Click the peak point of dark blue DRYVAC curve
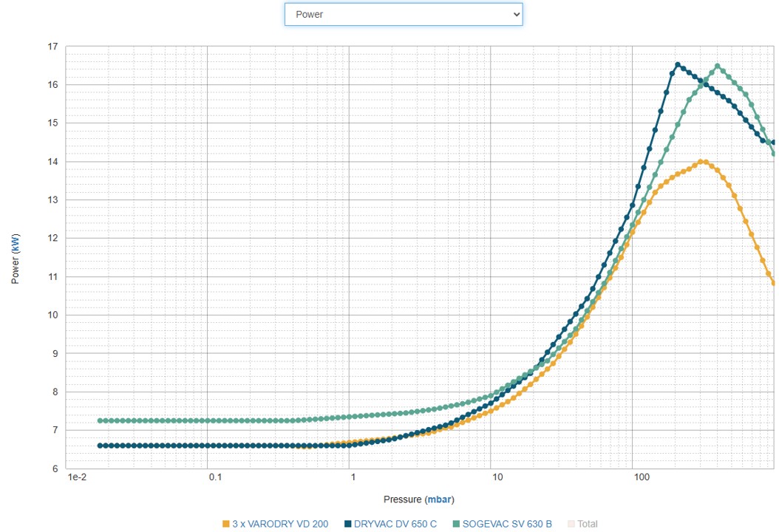 (x=678, y=64)
